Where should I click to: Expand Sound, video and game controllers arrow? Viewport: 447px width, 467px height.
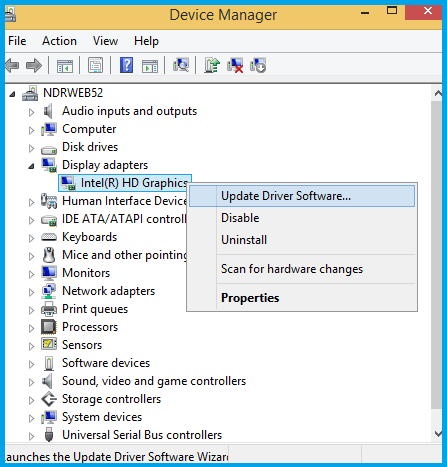click(31, 382)
